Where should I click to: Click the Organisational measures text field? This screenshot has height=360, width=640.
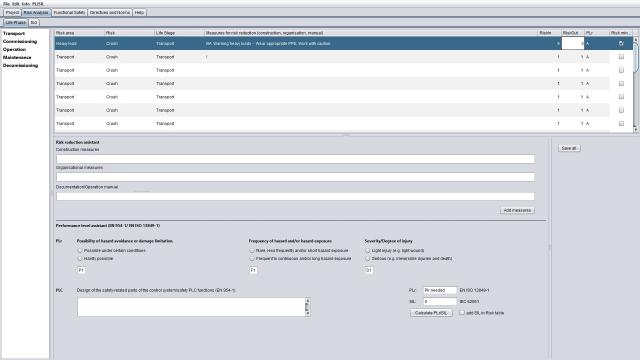(295, 177)
